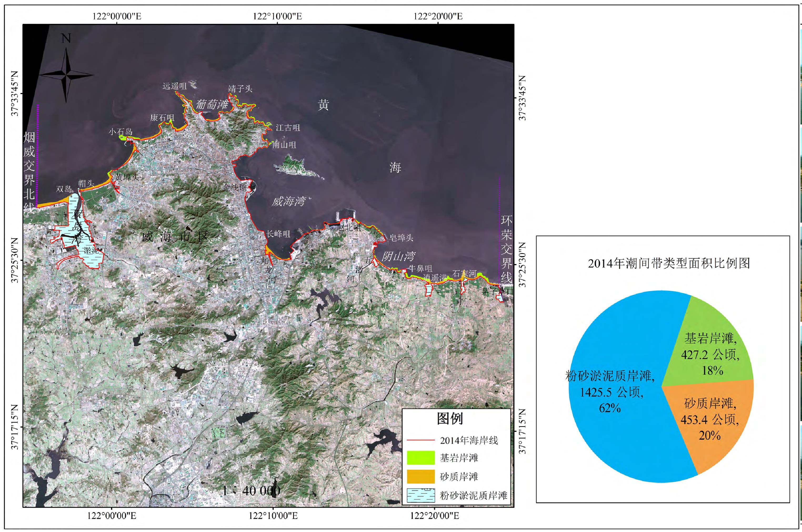This screenshot has height=532, width=802.
Task: Click the 江古咀 place label
Action: tap(288, 128)
